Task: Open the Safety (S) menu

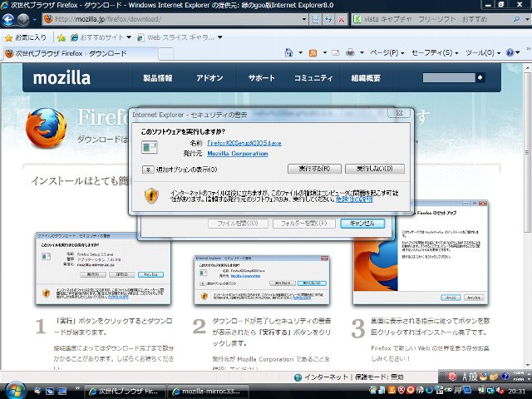Action: pos(435,53)
